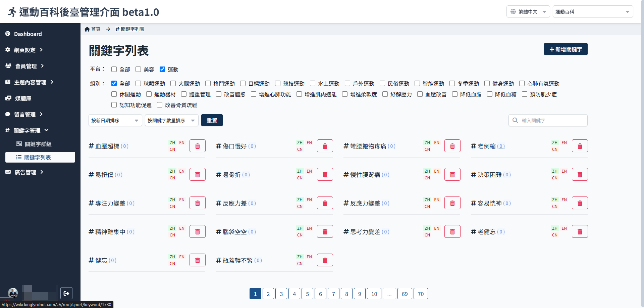Delete the 易扭傷 keyword
Image resolution: width=644 pixels, height=308 pixels.
[198, 175]
